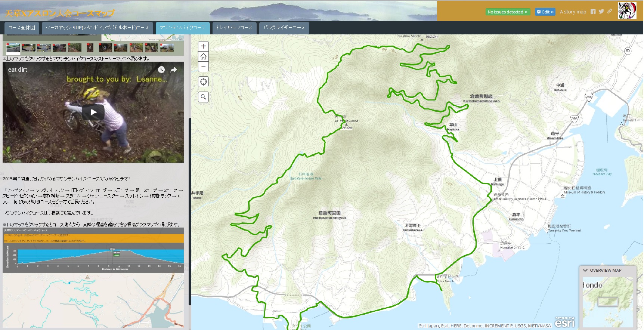Select the first photo thumbnail in strip
644x330 pixels.
[x=13, y=48]
